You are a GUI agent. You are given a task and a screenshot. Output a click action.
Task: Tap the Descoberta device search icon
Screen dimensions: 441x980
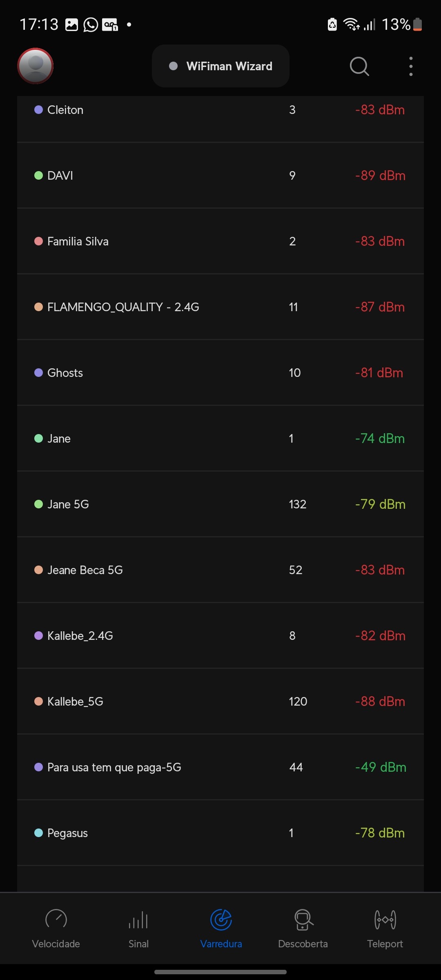[303, 920]
